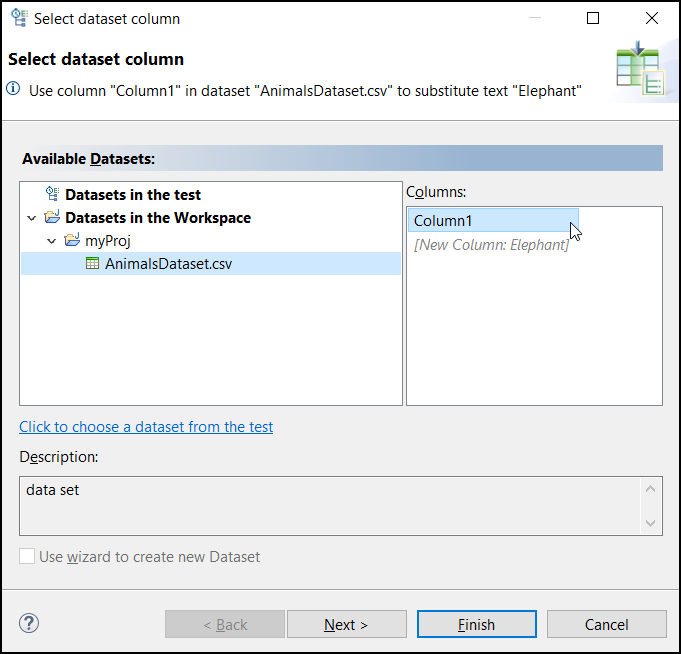Image resolution: width=681 pixels, height=654 pixels.
Task: Click the choose dataset from test link
Action: point(146,427)
